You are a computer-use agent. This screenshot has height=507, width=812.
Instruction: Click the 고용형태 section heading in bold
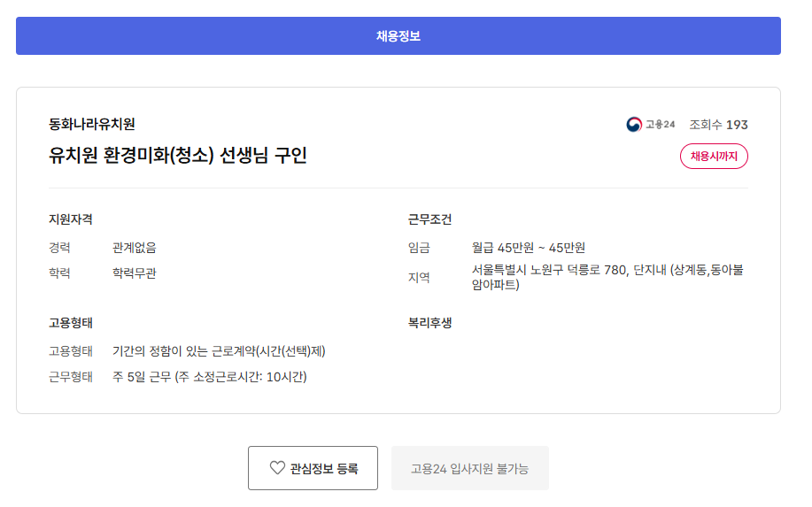(71, 322)
